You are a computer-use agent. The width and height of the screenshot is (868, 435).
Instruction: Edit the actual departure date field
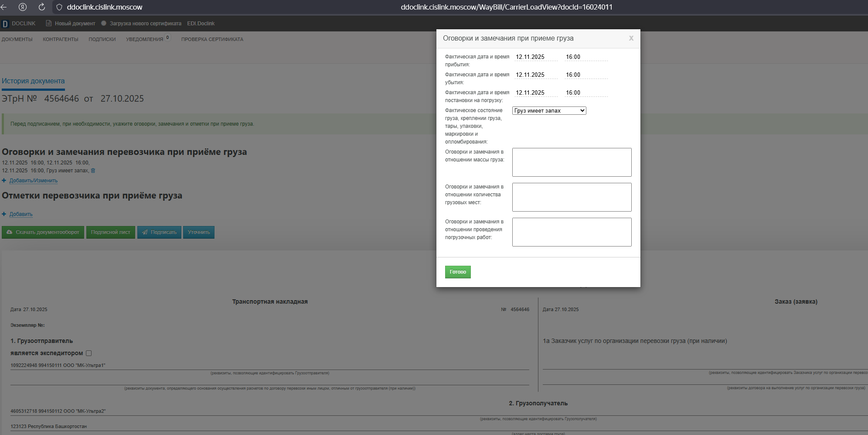coord(536,75)
